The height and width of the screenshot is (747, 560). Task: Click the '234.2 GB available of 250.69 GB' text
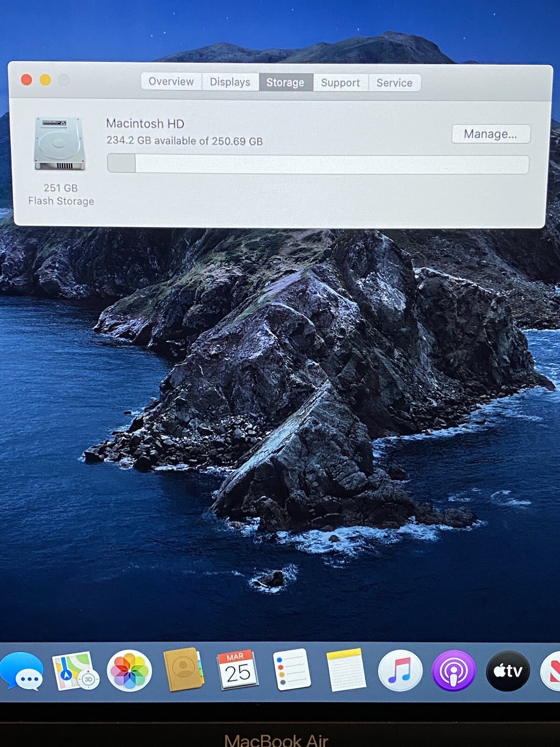click(x=185, y=141)
